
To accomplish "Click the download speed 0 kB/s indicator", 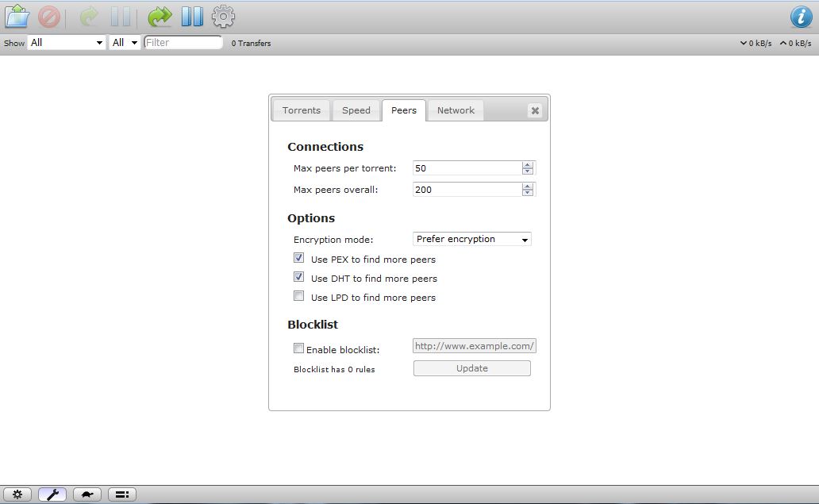I will point(756,44).
